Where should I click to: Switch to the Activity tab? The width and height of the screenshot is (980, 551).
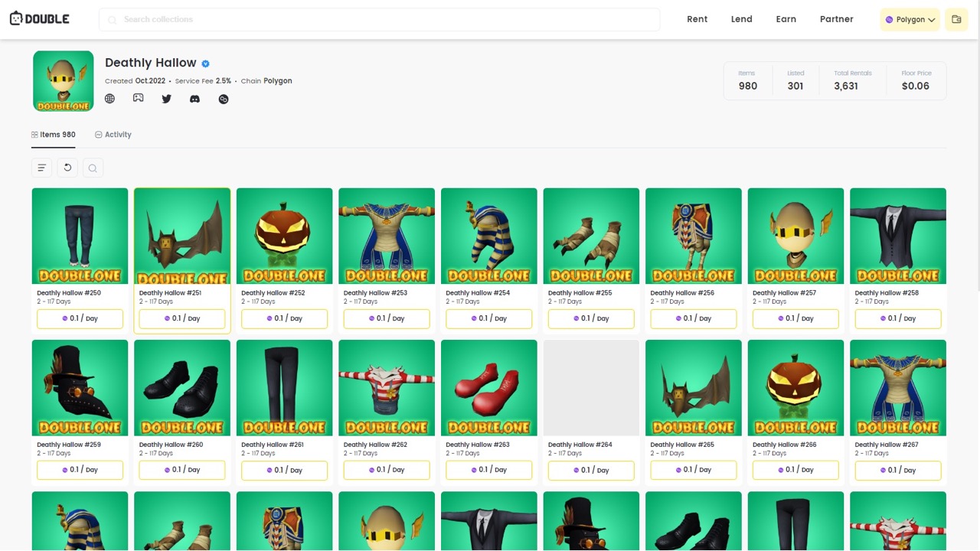click(x=113, y=135)
